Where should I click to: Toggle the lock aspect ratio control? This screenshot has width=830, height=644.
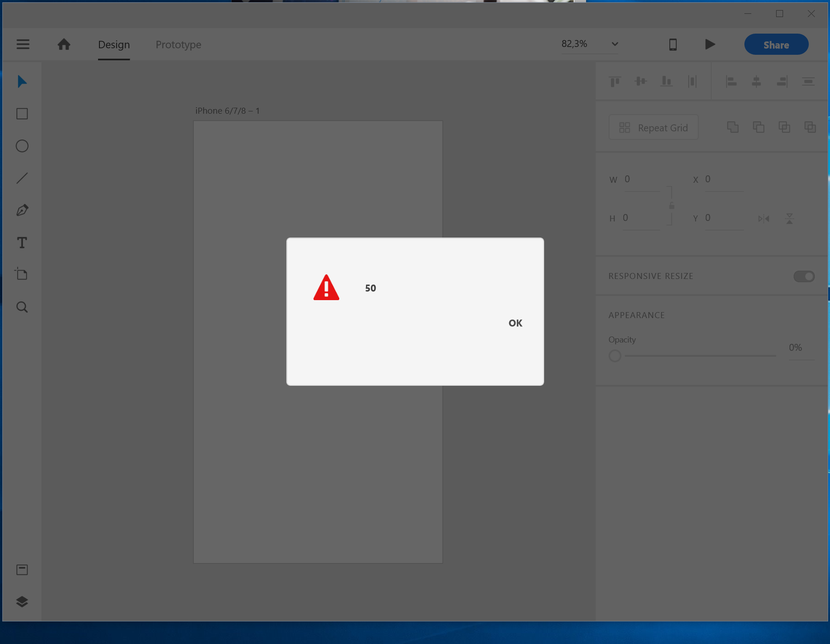[x=672, y=206]
